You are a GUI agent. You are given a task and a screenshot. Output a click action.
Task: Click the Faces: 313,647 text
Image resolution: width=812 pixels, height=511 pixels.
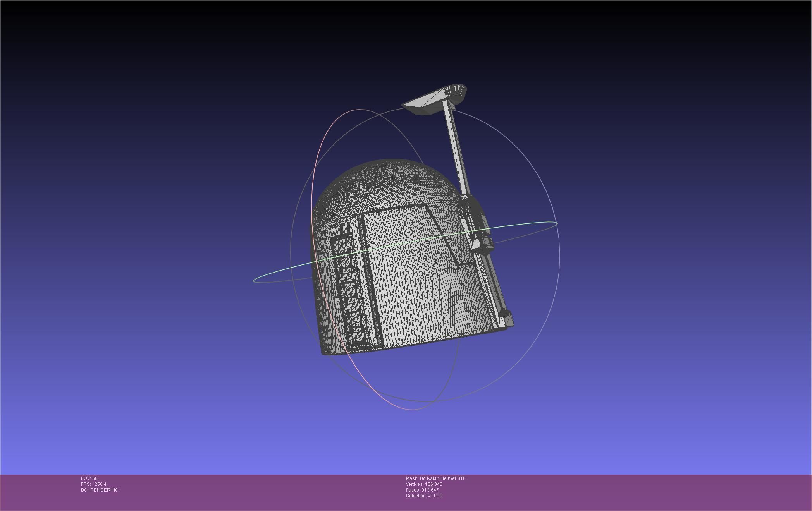click(x=422, y=490)
